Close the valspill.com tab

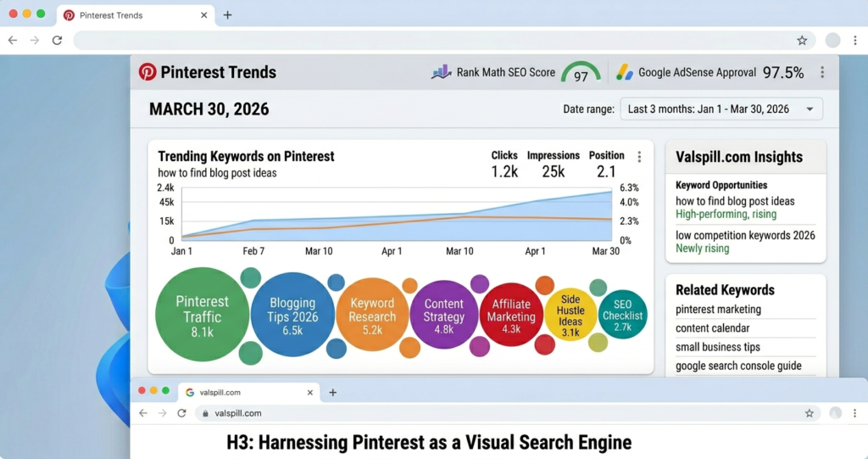point(310,393)
